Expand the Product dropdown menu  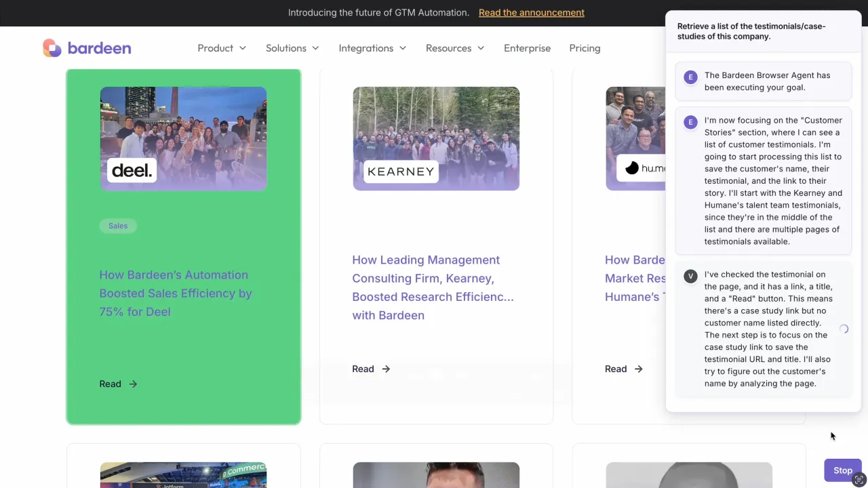(222, 48)
